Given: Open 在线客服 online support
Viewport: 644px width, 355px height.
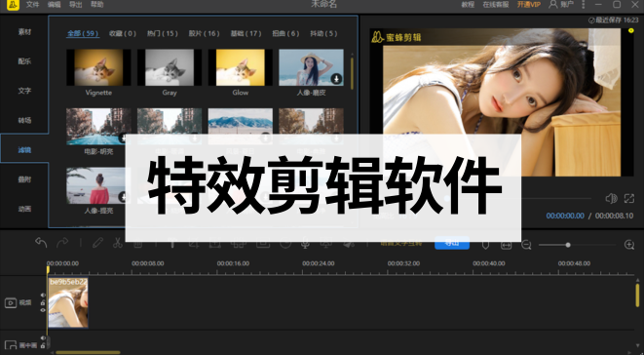Looking at the screenshot, I should tap(496, 5).
